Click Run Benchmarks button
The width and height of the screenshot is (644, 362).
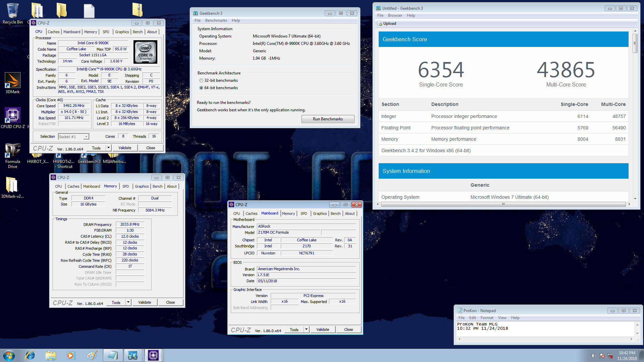pyautogui.click(x=328, y=119)
